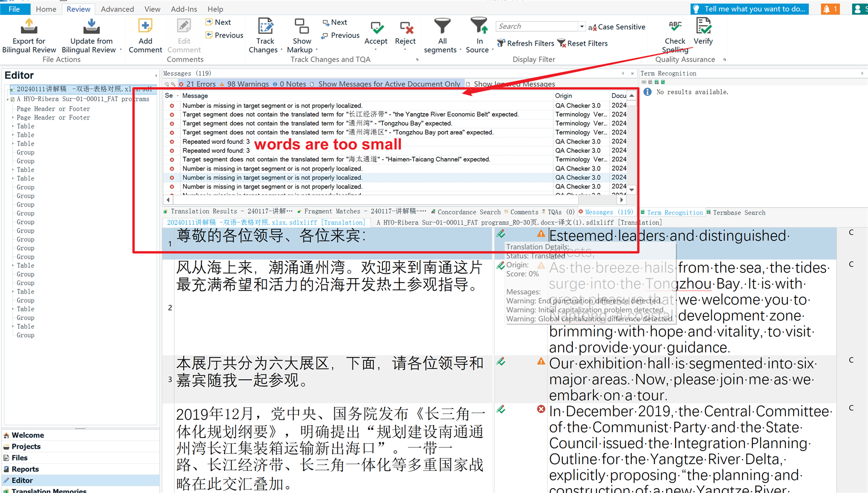Toggle 0 Notes message filter
Screen dimensions: 868x493
click(289, 84)
